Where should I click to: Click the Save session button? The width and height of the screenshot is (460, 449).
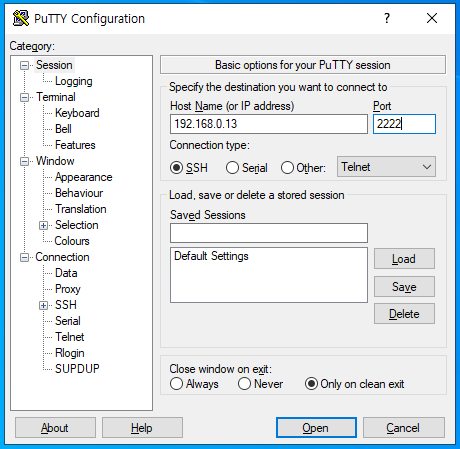pos(404,287)
